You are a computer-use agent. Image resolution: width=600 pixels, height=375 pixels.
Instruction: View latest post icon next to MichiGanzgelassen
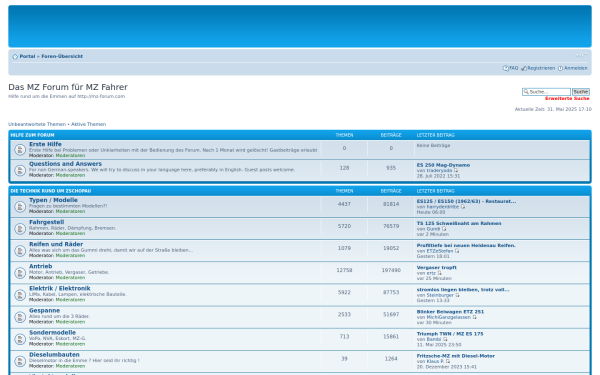pyautogui.click(x=474, y=317)
